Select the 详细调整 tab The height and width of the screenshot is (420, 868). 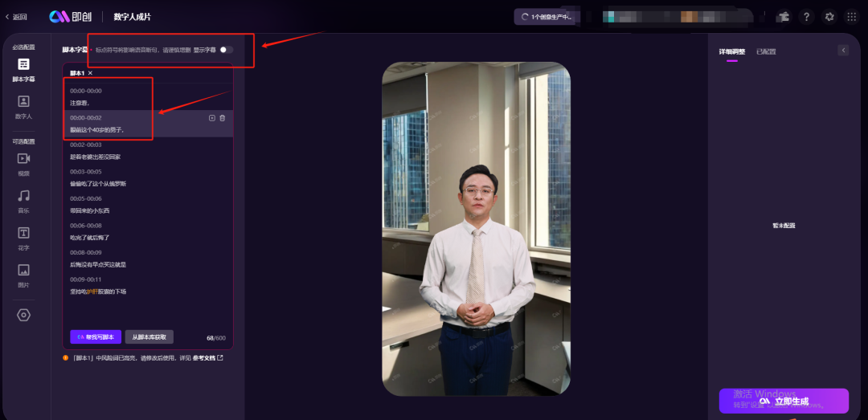[731, 51]
